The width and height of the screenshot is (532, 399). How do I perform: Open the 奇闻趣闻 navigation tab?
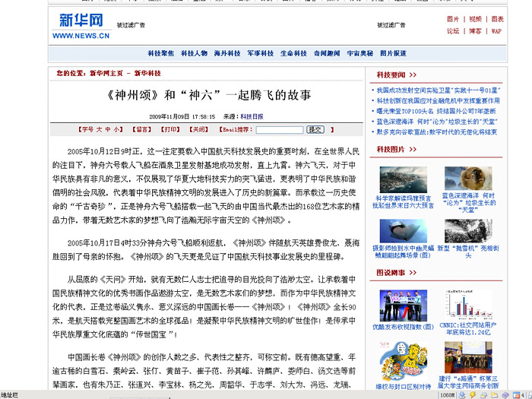(x=327, y=53)
